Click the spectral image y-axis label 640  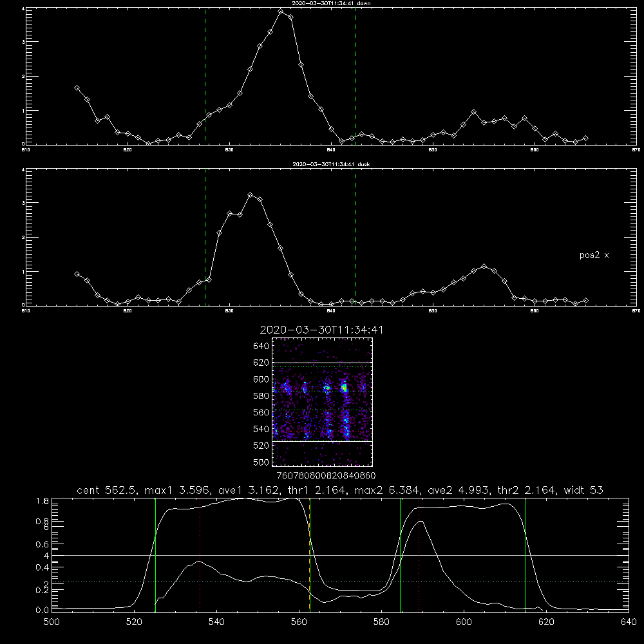click(261, 346)
